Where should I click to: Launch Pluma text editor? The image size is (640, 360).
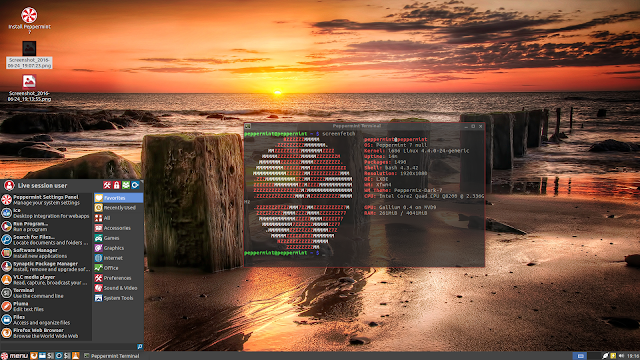pyautogui.click(x=46, y=306)
